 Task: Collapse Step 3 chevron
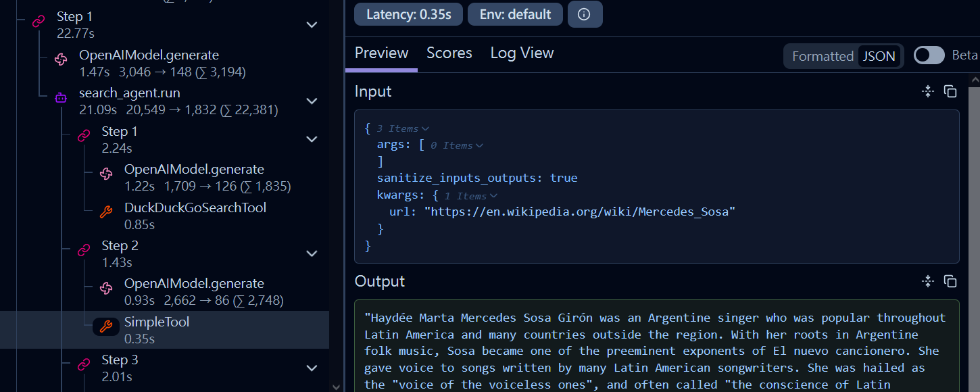point(312,368)
